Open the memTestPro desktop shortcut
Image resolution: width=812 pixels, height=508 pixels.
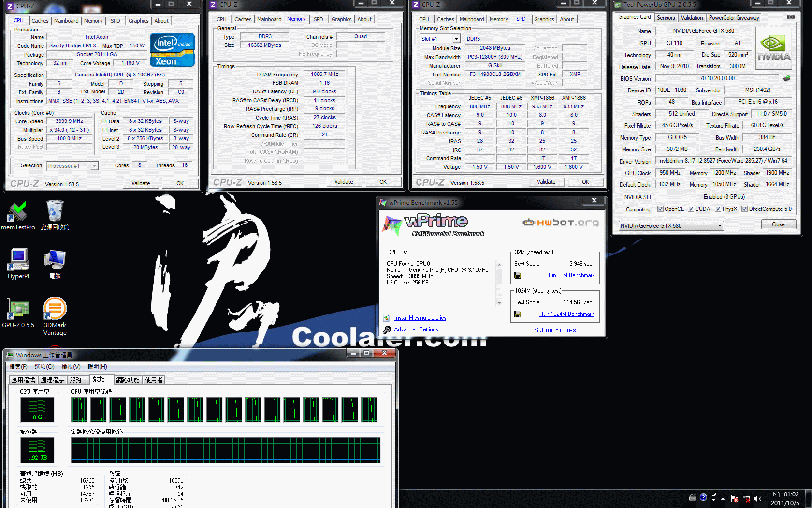click(18, 216)
